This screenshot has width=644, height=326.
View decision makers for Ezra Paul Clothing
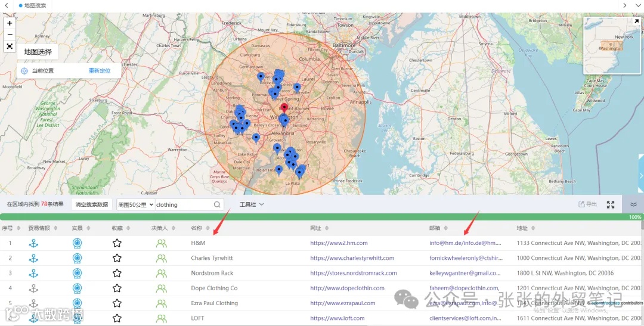click(x=162, y=303)
